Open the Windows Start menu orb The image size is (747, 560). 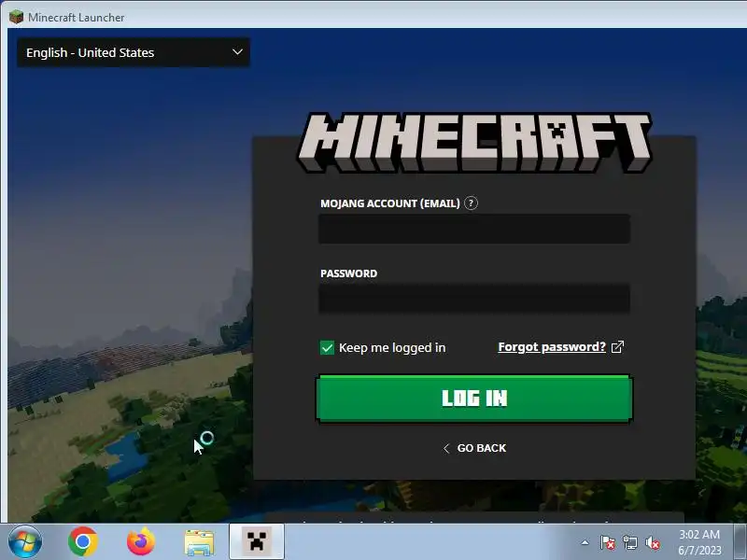24,542
